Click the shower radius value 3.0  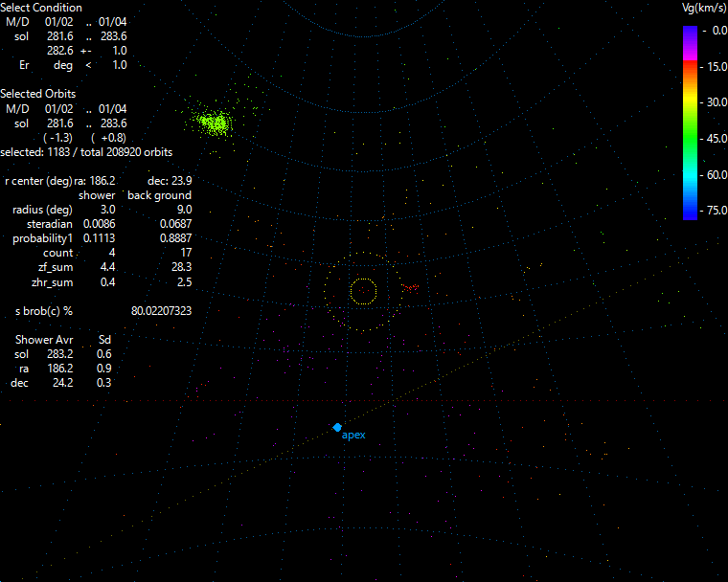(107, 210)
